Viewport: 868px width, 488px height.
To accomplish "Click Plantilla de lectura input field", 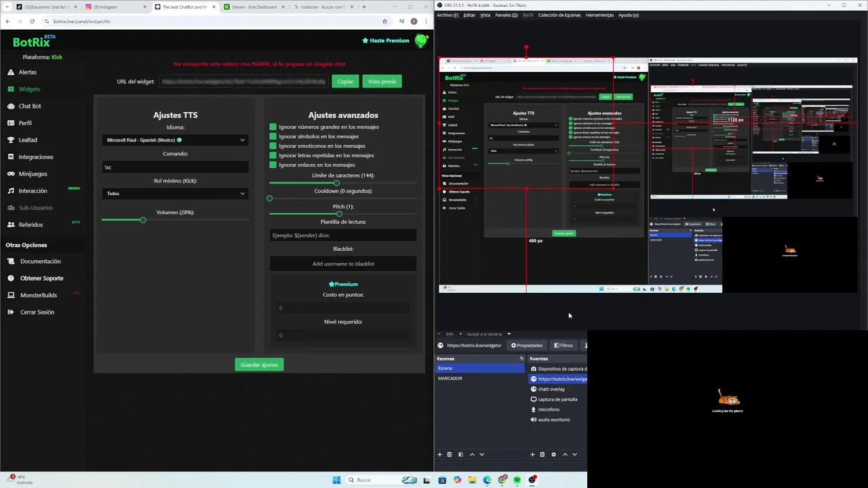I will (x=343, y=235).
